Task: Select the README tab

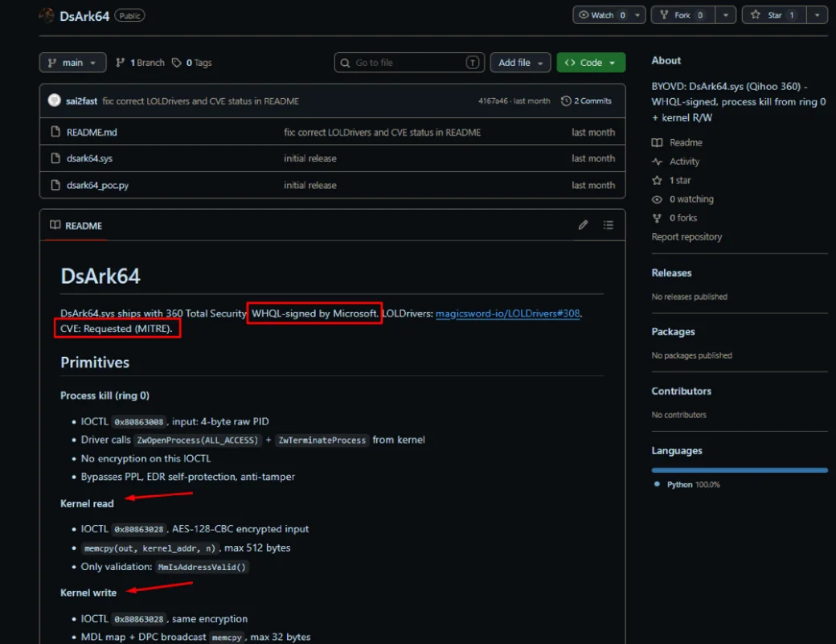Action: [x=76, y=225]
